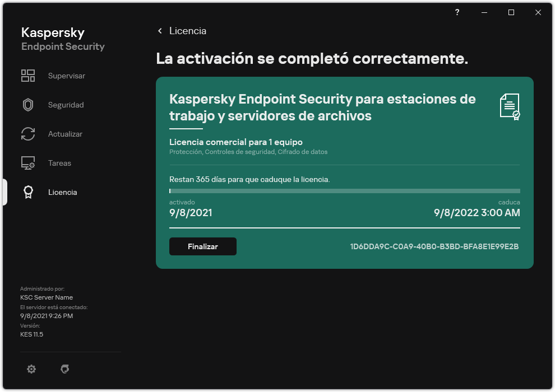Select the Seguridad shield icon

28,105
